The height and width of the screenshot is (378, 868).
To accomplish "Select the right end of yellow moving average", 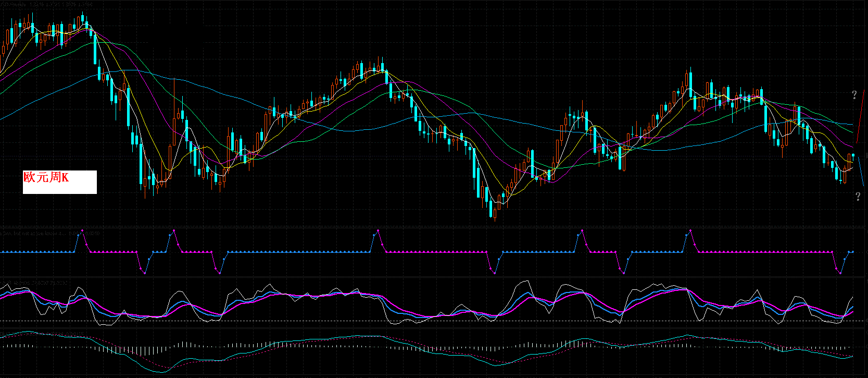I will click(x=852, y=162).
